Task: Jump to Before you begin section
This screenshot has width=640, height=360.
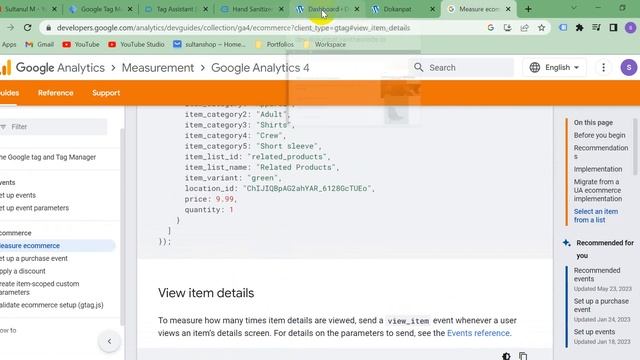Action: click(x=599, y=135)
